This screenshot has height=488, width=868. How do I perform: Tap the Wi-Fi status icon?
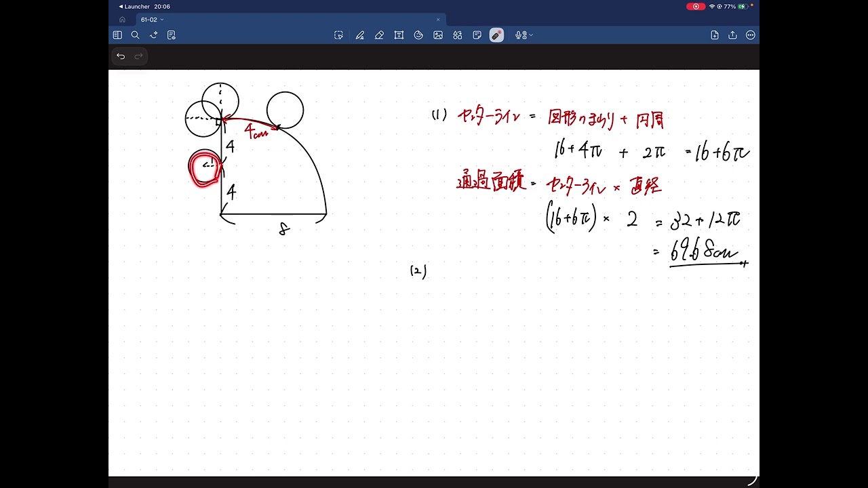[712, 6]
